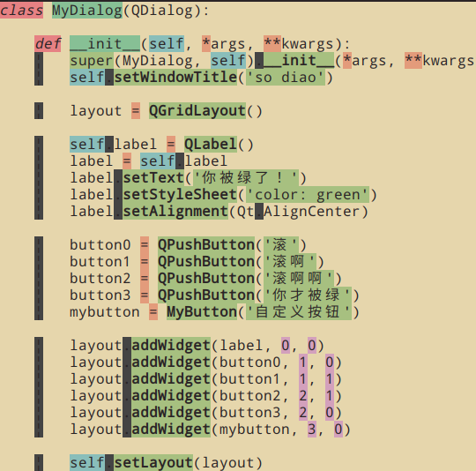Click self on the setLayout line

[87, 462]
